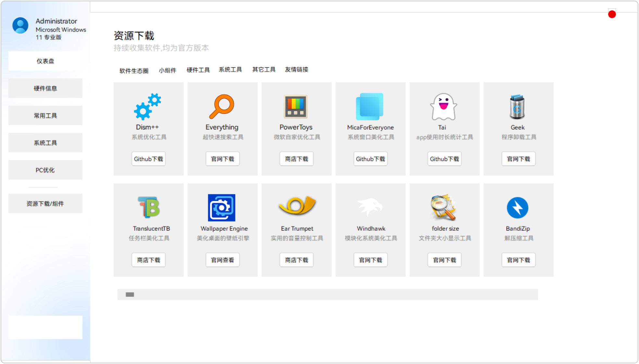Viewport: 639px width, 364px height.
Task: Click the 程序卸载工具 description text
Action: (519, 137)
